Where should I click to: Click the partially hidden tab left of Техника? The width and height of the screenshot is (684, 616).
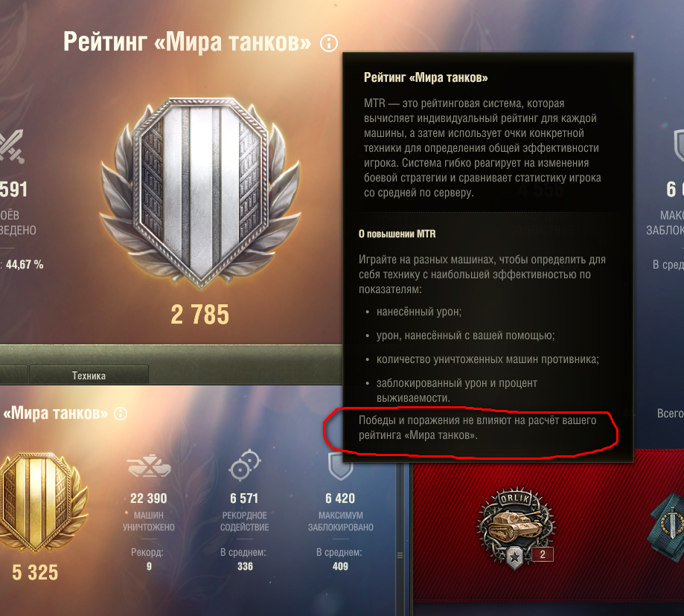(x=14, y=376)
